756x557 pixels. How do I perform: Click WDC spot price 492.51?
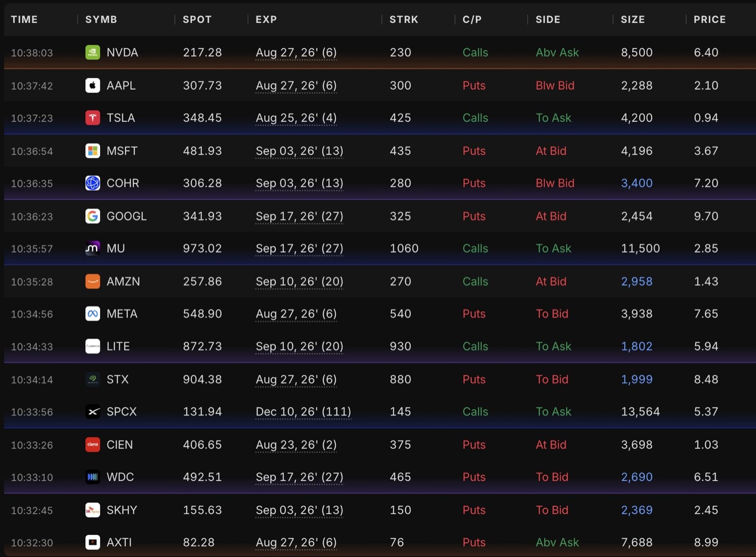[x=202, y=477]
